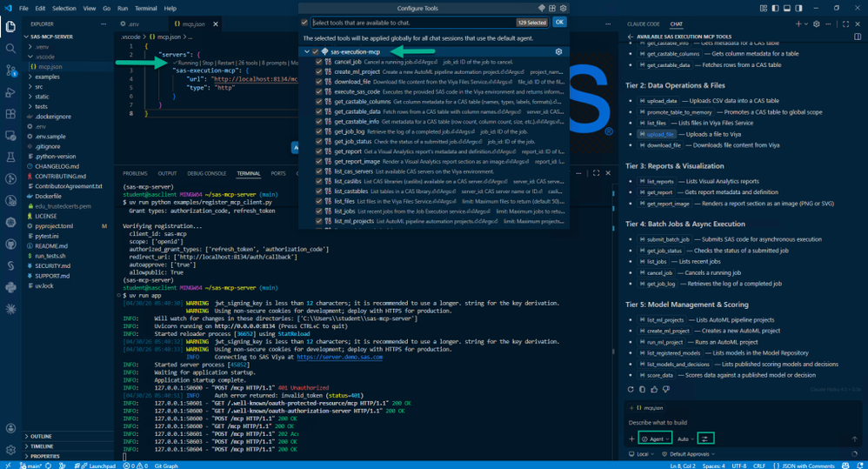Uncheck the get_report_image tool
868x469 pixels.
(319, 162)
